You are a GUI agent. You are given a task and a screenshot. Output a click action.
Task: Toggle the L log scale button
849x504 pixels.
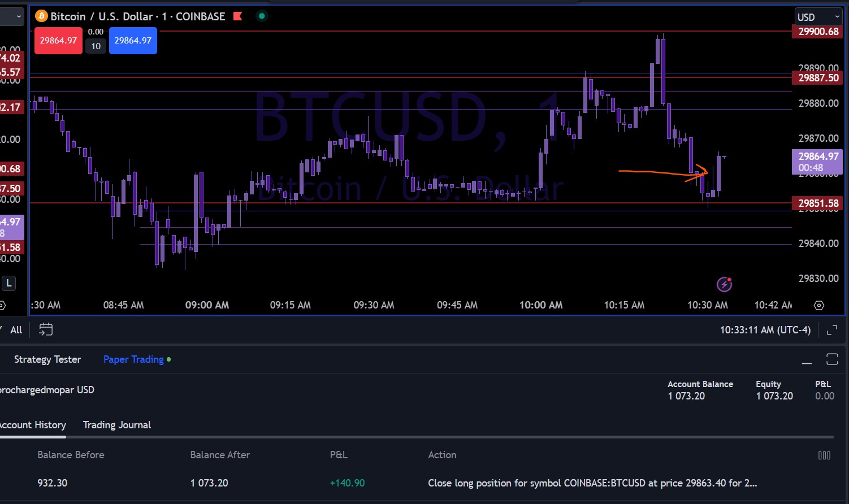(9, 284)
